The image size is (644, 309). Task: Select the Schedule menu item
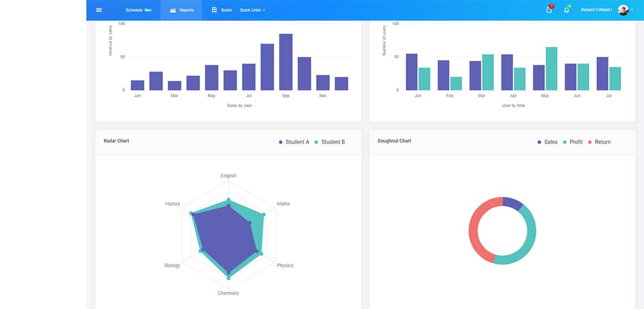(134, 10)
